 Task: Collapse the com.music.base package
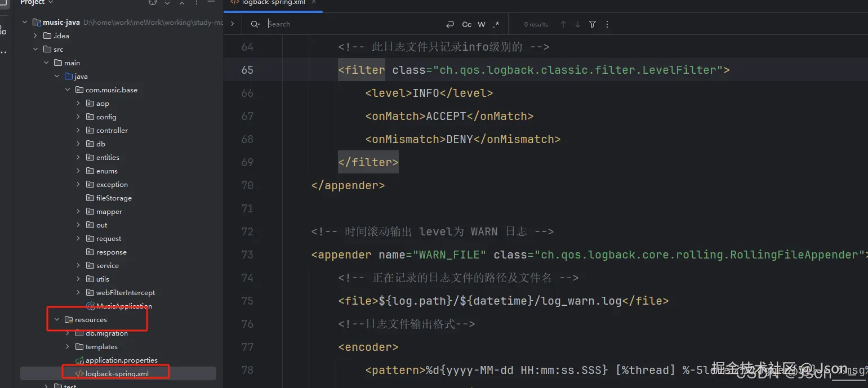68,90
